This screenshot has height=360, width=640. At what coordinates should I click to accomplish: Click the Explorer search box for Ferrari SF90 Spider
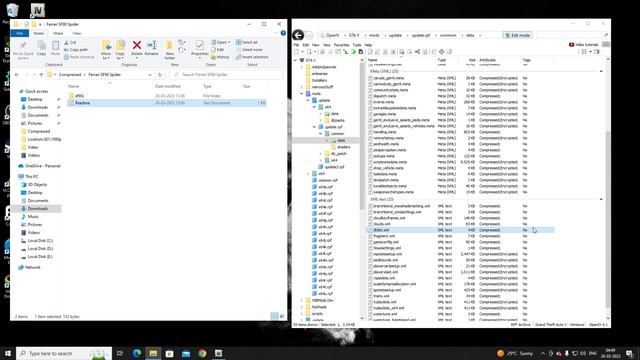pos(227,75)
